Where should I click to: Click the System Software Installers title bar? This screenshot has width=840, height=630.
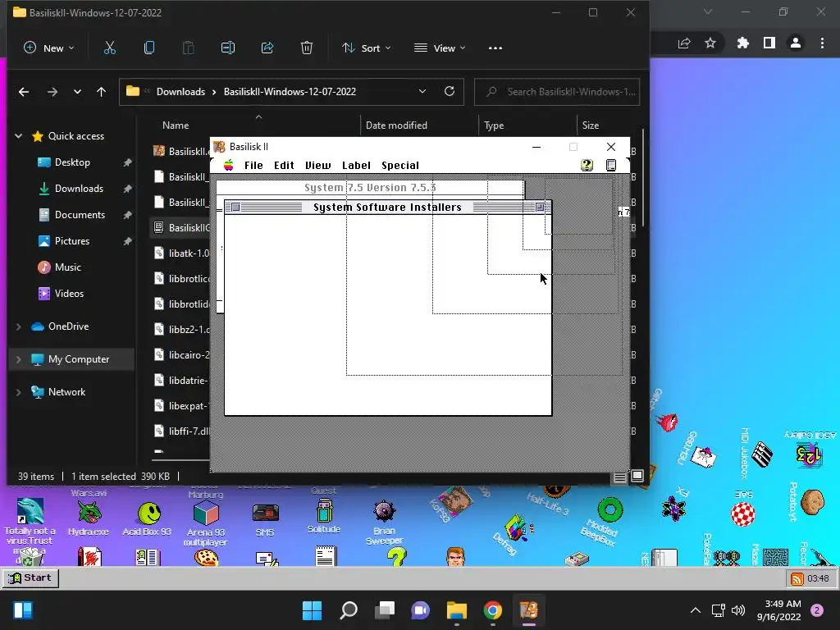coord(388,208)
